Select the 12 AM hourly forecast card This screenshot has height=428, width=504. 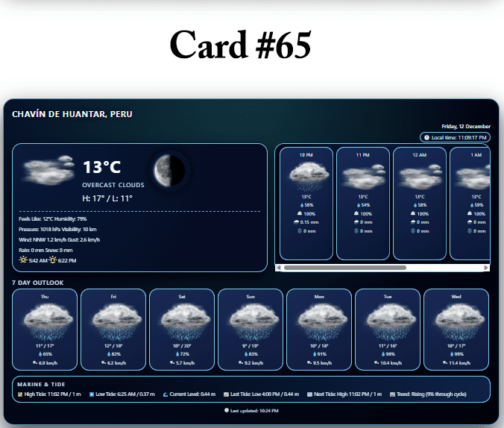420,203
